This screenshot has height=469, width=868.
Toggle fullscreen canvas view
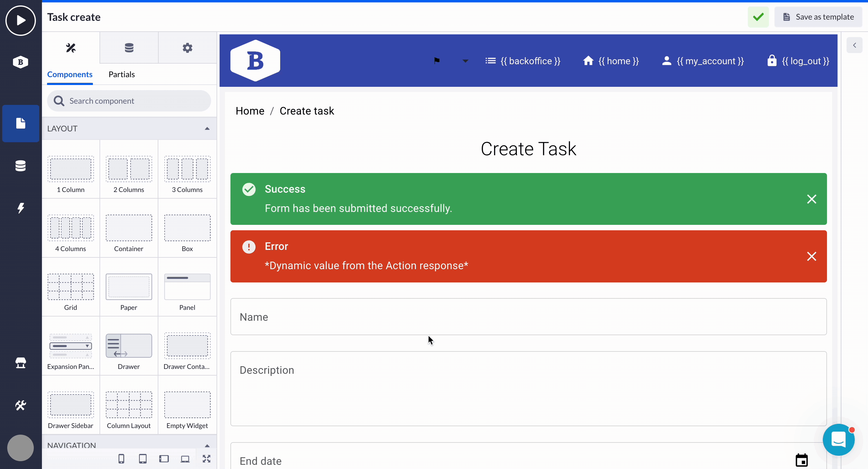click(207, 459)
